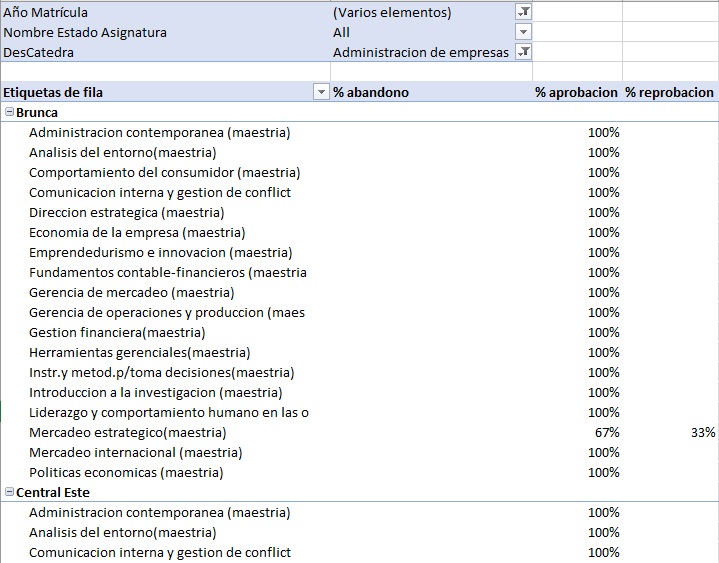Open the Etiquetas de fila dropdown
The image size is (719, 563).
[x=321, y=92]
